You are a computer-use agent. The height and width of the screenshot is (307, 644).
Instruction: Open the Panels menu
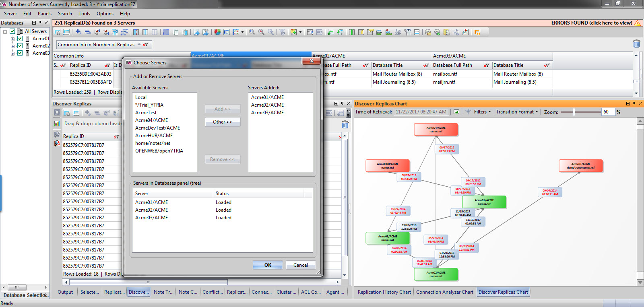pyautogui.click(x=45, y=14)
